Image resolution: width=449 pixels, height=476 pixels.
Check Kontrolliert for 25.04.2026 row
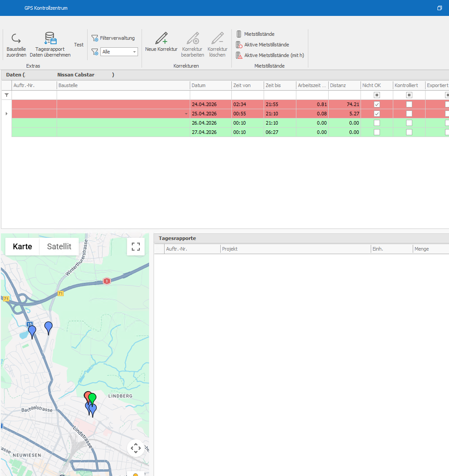click(409, 114)
